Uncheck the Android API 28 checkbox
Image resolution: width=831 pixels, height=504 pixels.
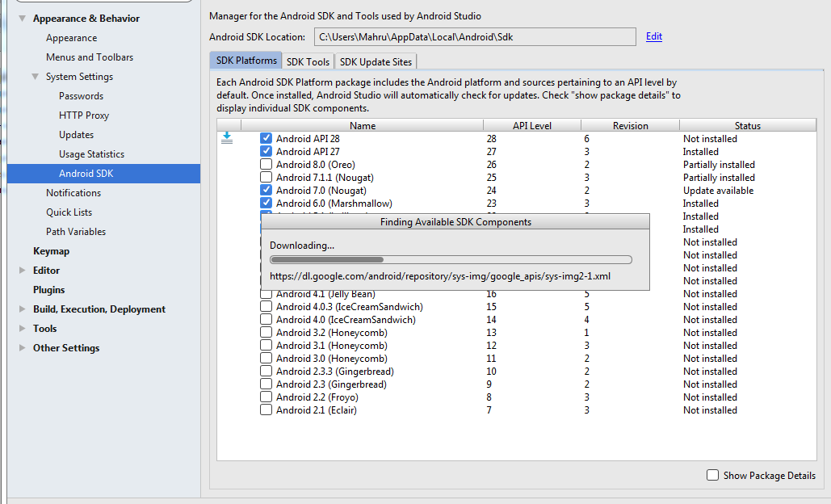point(266,139)
